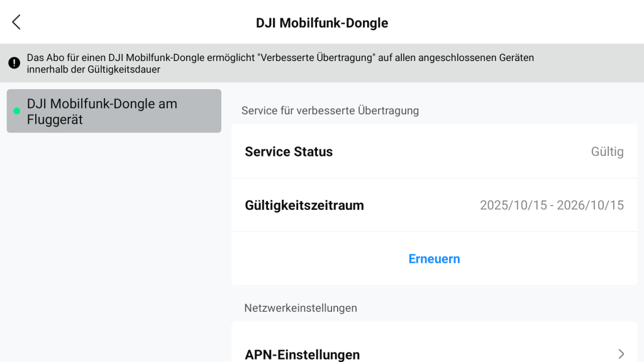This screenshot has height=362, width=644.
Task: Select the Gültigkeitszeitraum label
Action: click(304, 205)
